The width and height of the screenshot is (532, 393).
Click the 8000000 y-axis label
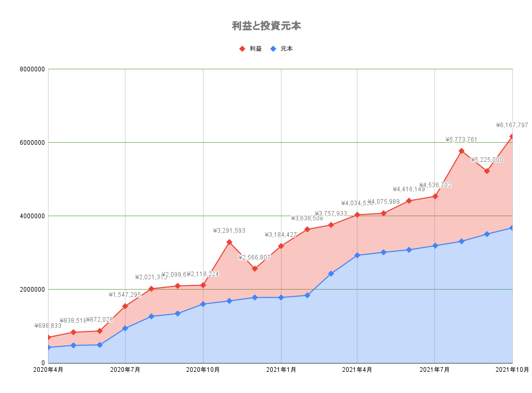[x=32, y=69]
